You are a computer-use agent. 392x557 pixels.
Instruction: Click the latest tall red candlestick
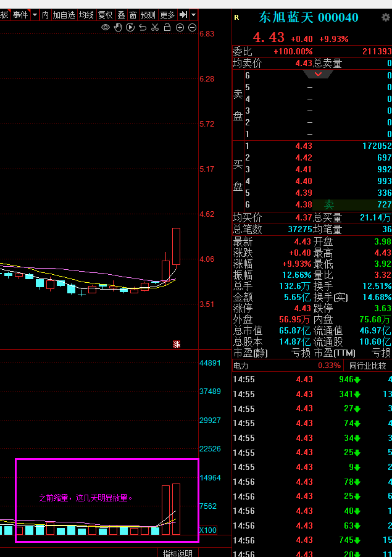pos(176,246)
